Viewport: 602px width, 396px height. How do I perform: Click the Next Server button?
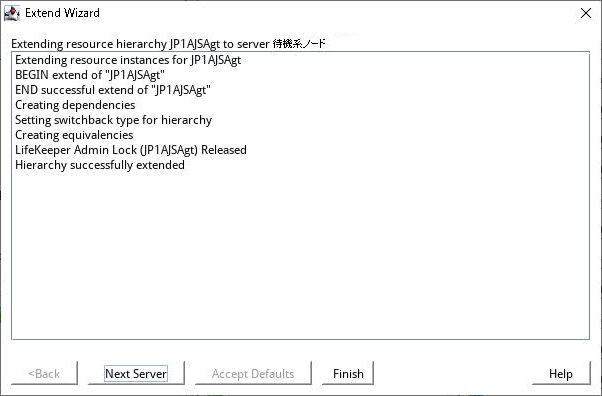pos(136,373)
